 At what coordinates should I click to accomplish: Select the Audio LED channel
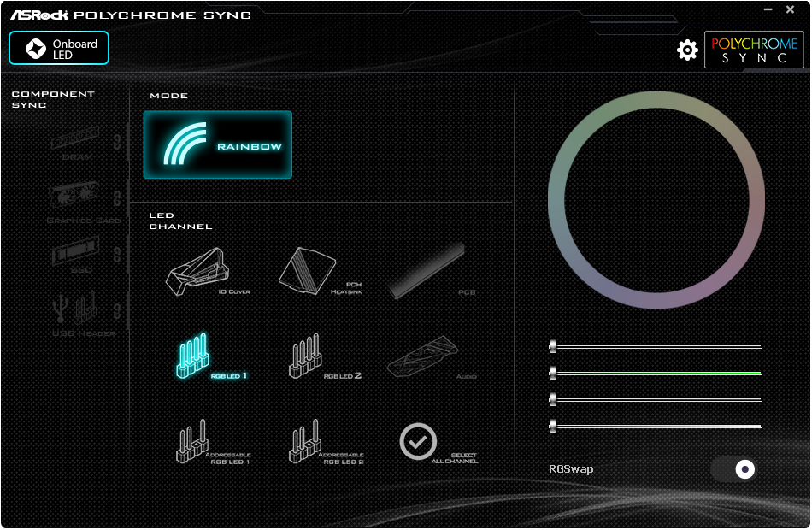point(432,357)
